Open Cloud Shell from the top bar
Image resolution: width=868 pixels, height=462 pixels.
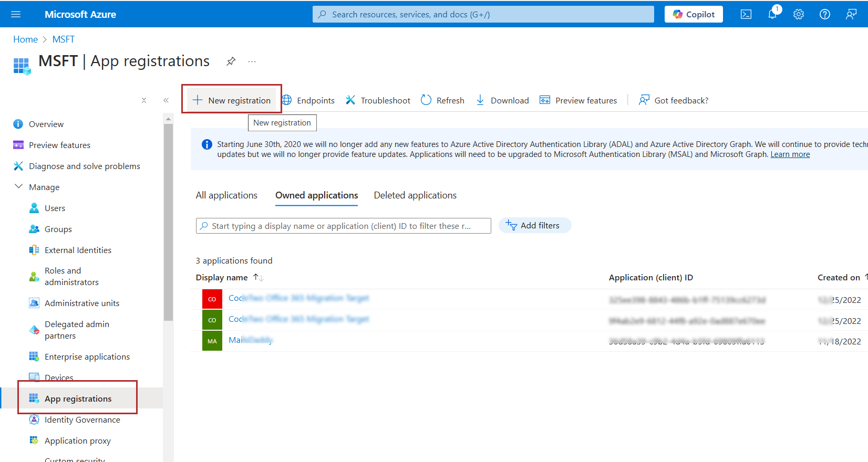pyautogui.click(x=746, y=14)
